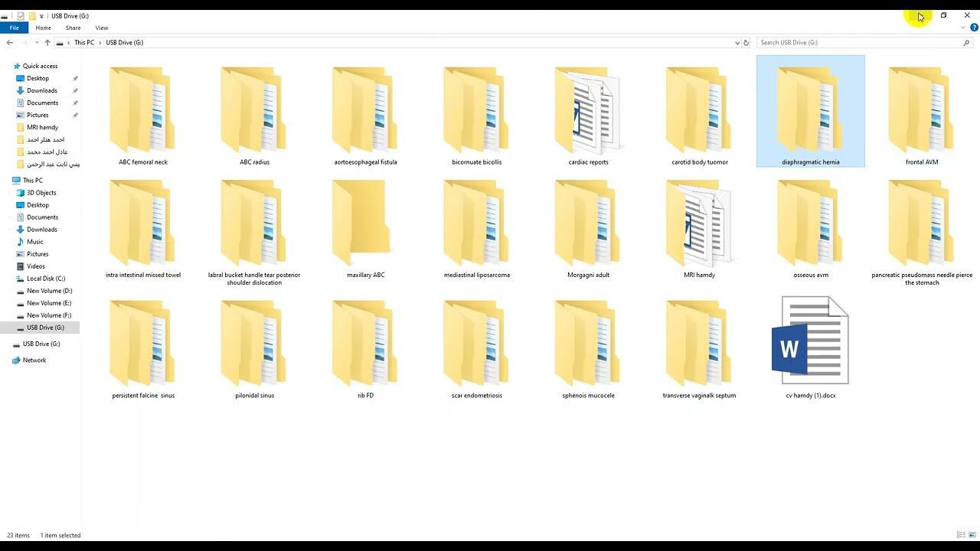Image resolution: width=980 pixels, height=551 pixels.
Task: Click the search magnifier icon
Action: (966, 43)
